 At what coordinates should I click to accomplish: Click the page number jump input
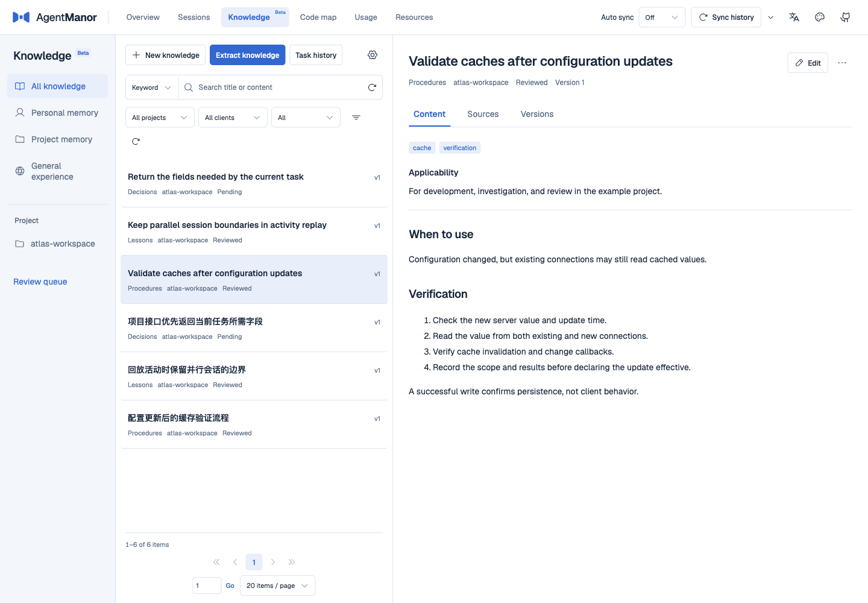(x=207, y=586)
